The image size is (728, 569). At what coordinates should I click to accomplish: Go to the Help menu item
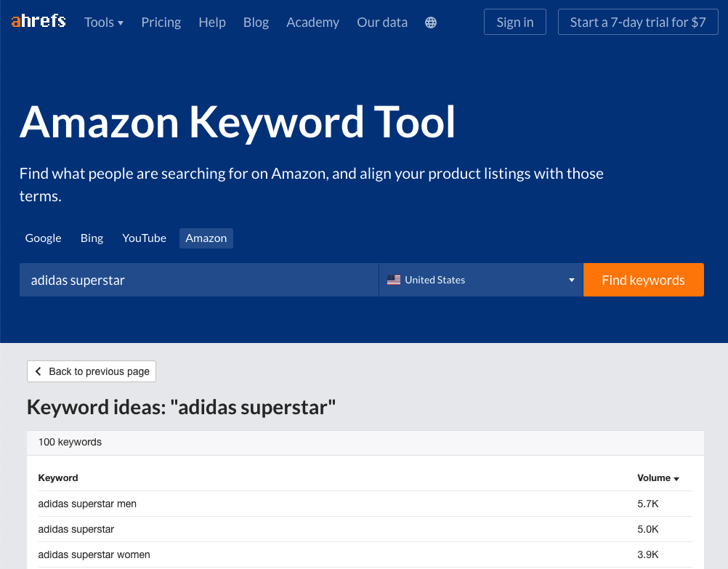click(212, 23)
